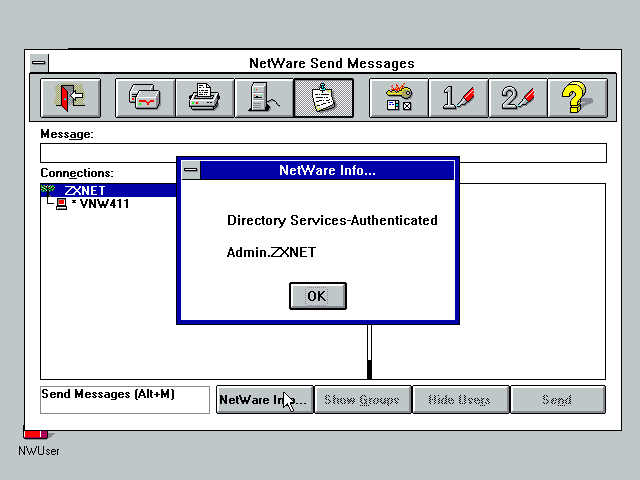640x480 pixels.
Task: Open NetWare Drive Connections toolbar icon
Action: point(145,98)
